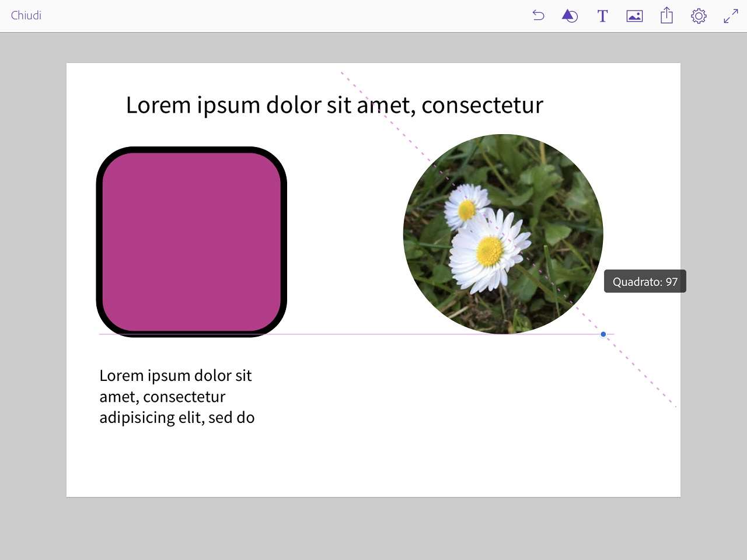Tap the share export icon

[666, 16]
